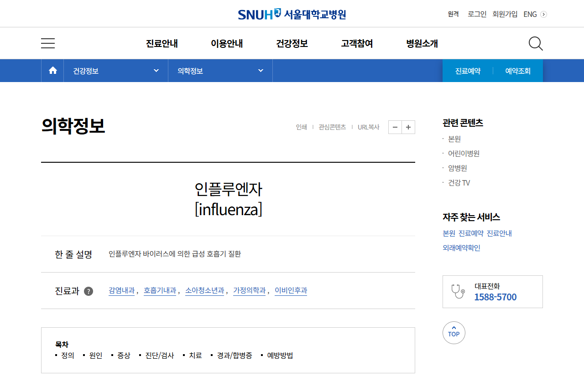Click the 인쇄 print link
Viewport: 584px width, 392px height.
[x=301, y=127]
